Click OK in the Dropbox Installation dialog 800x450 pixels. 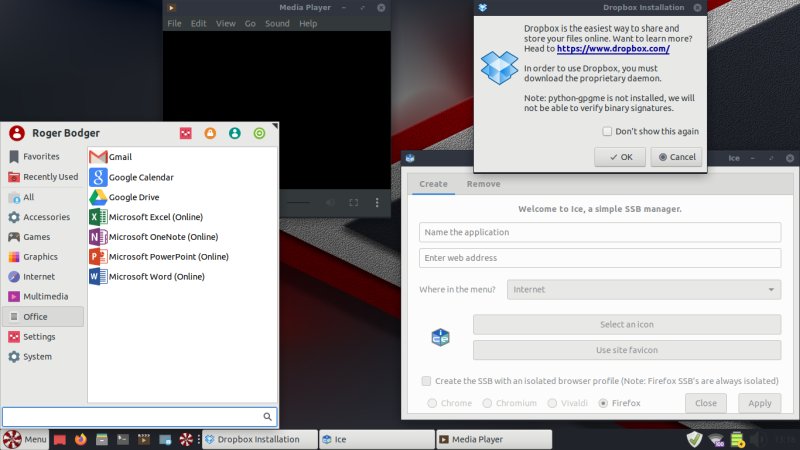pyautogui.click(x=619, y=157)
